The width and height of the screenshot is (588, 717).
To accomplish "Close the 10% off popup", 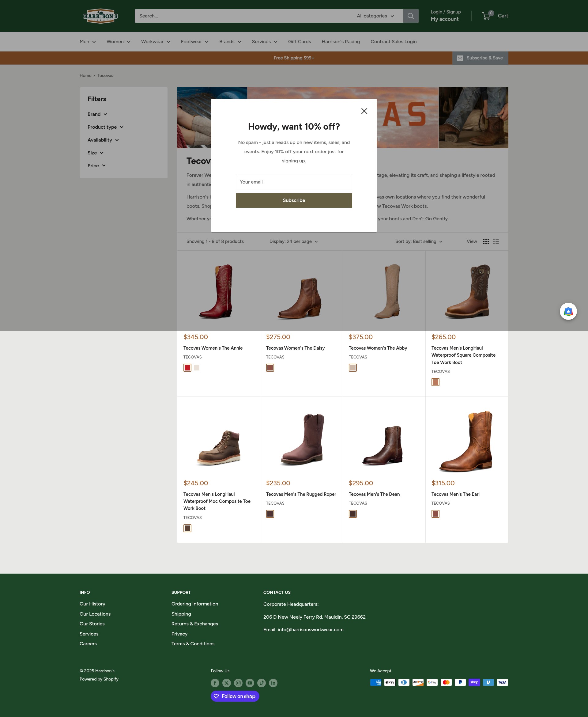I will click(x=364, y=111).
